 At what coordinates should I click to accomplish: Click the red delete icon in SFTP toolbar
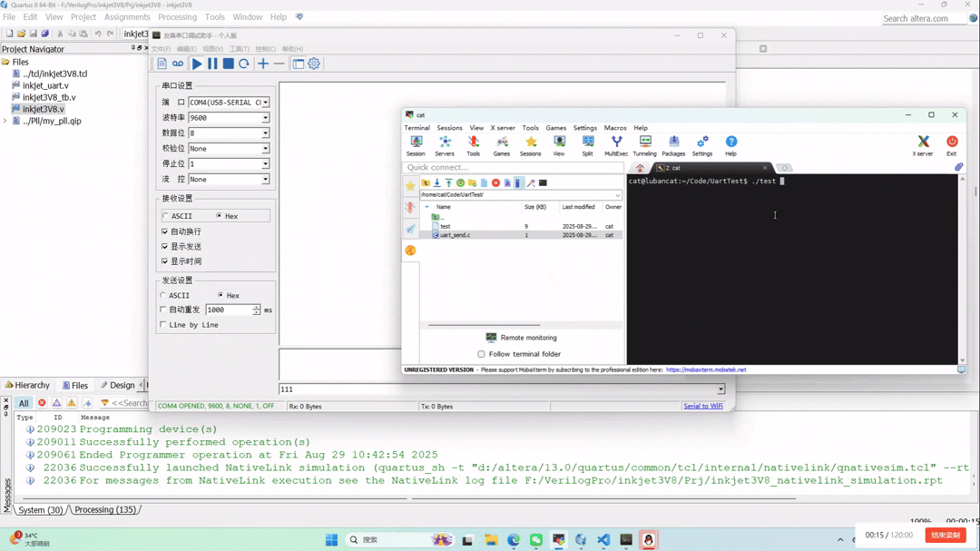pyautogui.click(x=495, y=182)
